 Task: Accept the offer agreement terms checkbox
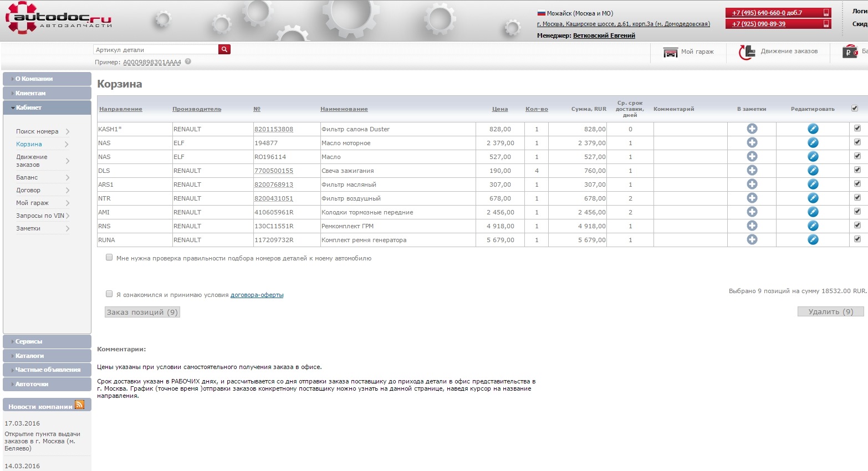[x=109, y=294]
